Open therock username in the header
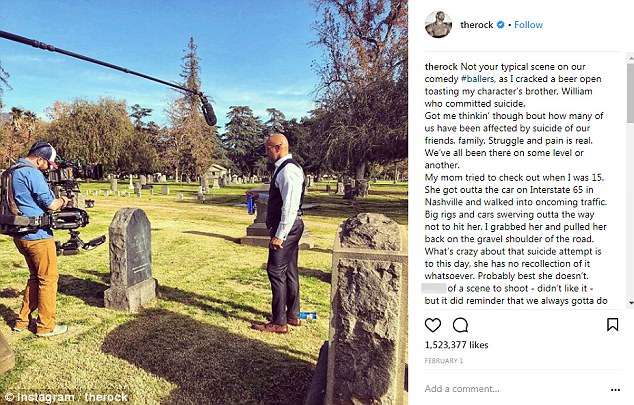The height and width of the screenshot is (405, 634). [477, 25]
